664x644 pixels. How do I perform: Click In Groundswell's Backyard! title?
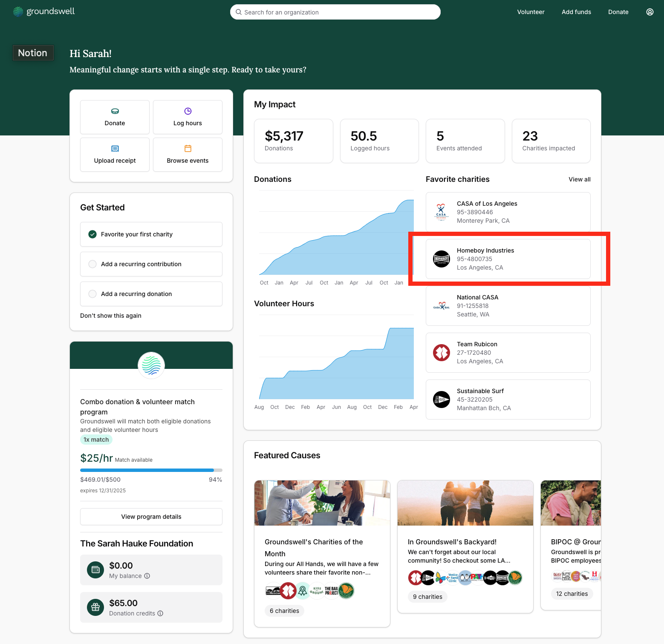(x=452, y=542)
